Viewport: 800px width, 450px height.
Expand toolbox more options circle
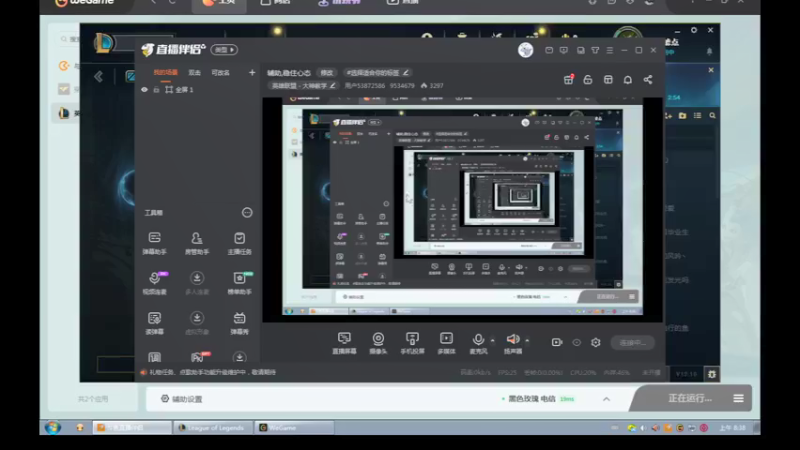pos(247,212)
